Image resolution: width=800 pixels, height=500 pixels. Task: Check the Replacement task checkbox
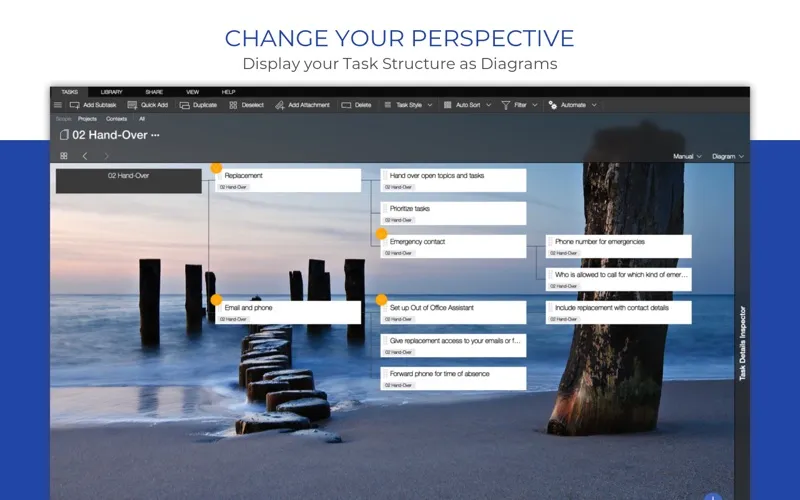[x=220, y=176]
